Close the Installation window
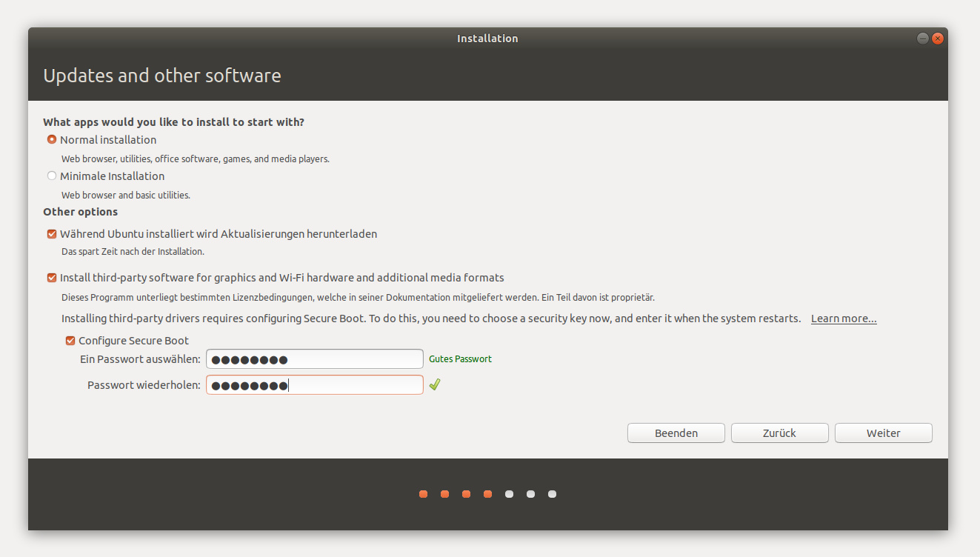This screenshot has width=980, height=557. point(938,39)
